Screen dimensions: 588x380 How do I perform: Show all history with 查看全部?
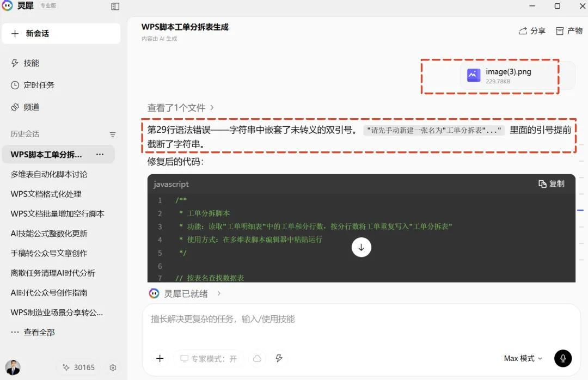tap(33, 332)
